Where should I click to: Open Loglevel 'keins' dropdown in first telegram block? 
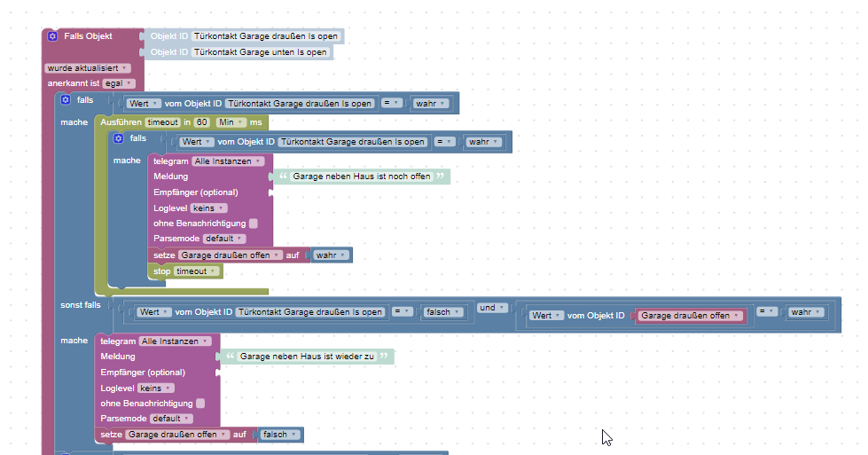click(x=208, y=208)
